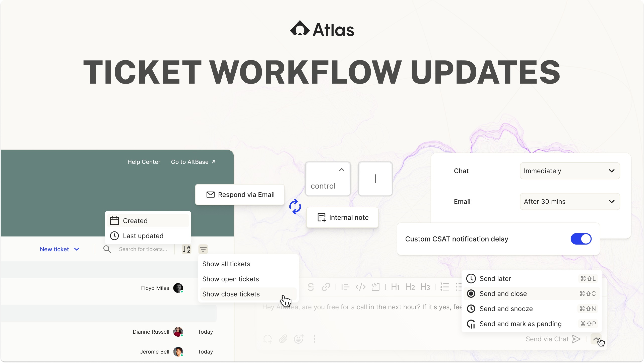Viewport: 644px width, 363px height.
Task: Choose Show close tickets
Action: (231, 294)
